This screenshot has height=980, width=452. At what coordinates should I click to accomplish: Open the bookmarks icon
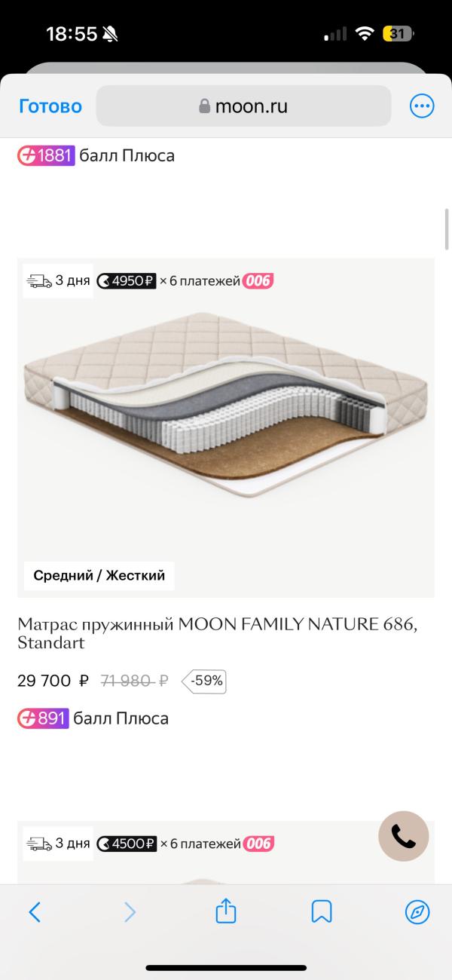(322, 912)
